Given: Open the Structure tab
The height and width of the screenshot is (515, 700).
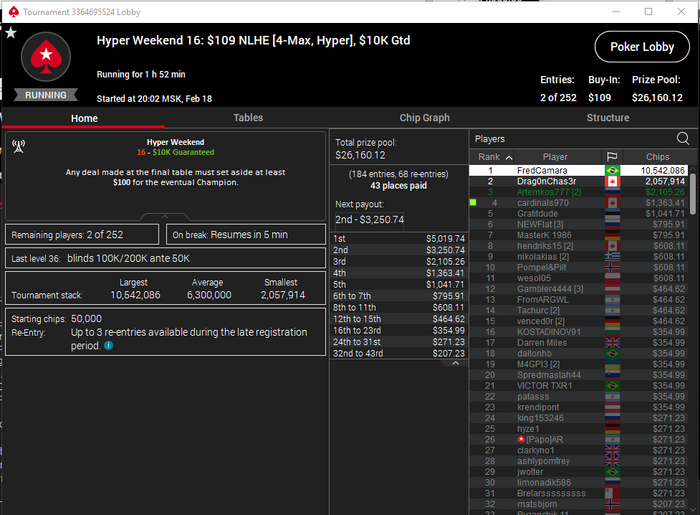Looking at the screenshot, I should (608, 118).
